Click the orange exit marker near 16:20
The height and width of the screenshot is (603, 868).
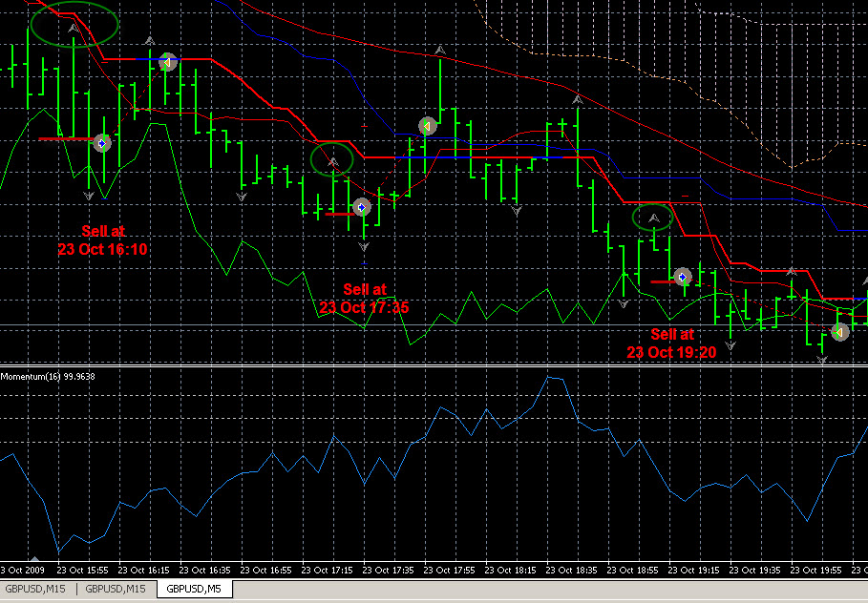click(168, 62)
